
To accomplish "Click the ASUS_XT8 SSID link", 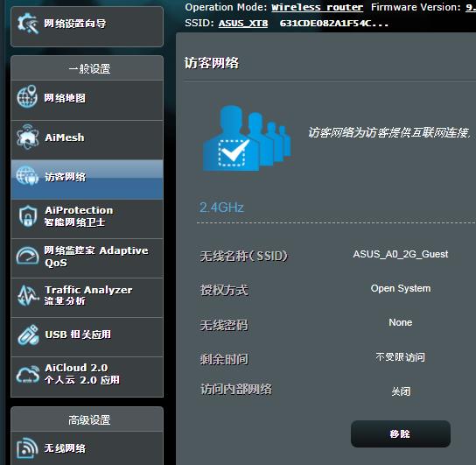I will [243, 24].
